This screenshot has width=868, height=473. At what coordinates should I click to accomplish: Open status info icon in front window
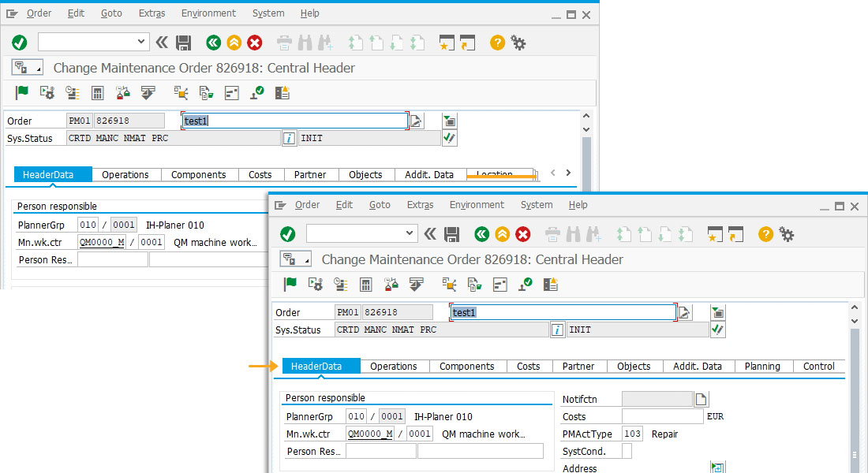[x=557, y=330]
